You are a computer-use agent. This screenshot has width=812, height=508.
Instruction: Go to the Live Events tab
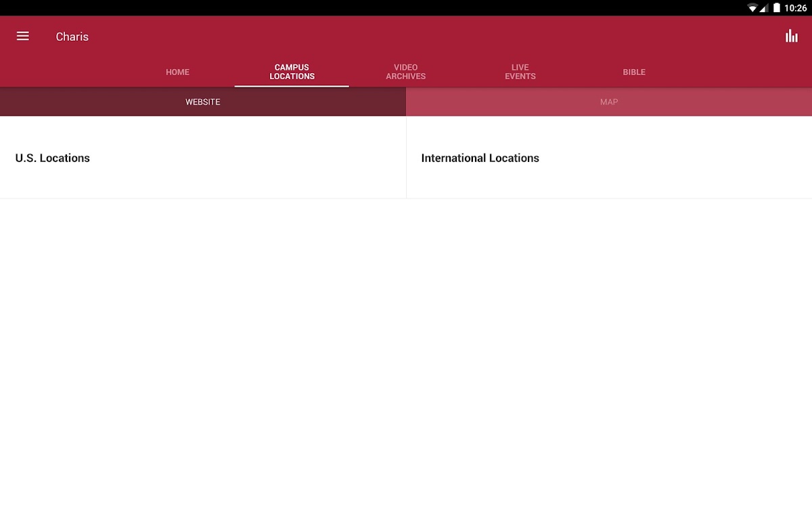click(520, 72)
